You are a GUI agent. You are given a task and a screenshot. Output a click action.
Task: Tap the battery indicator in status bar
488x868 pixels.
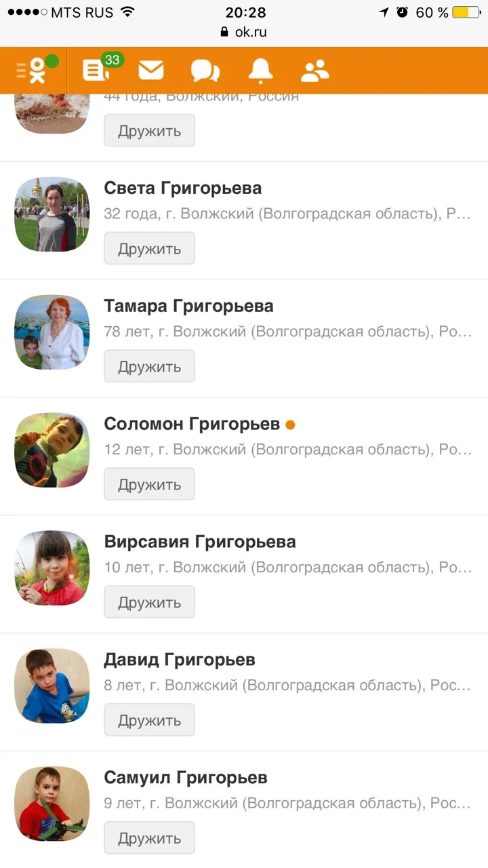point(466,12)
